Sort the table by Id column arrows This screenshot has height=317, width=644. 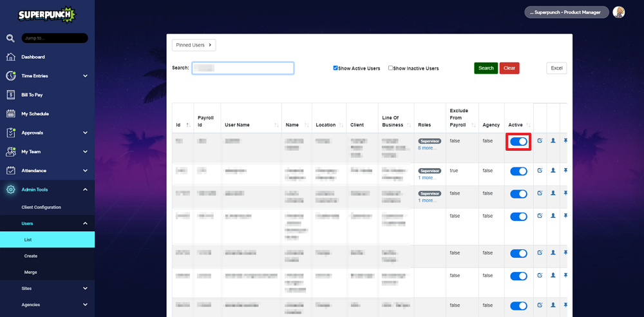[x=189, y=125]
